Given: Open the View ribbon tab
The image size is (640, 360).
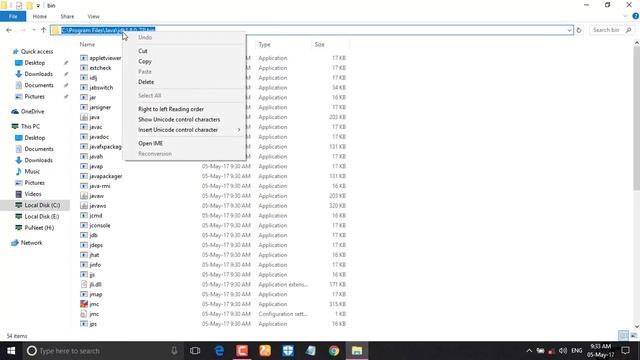Looking at the screenshot, I should 93,16.
